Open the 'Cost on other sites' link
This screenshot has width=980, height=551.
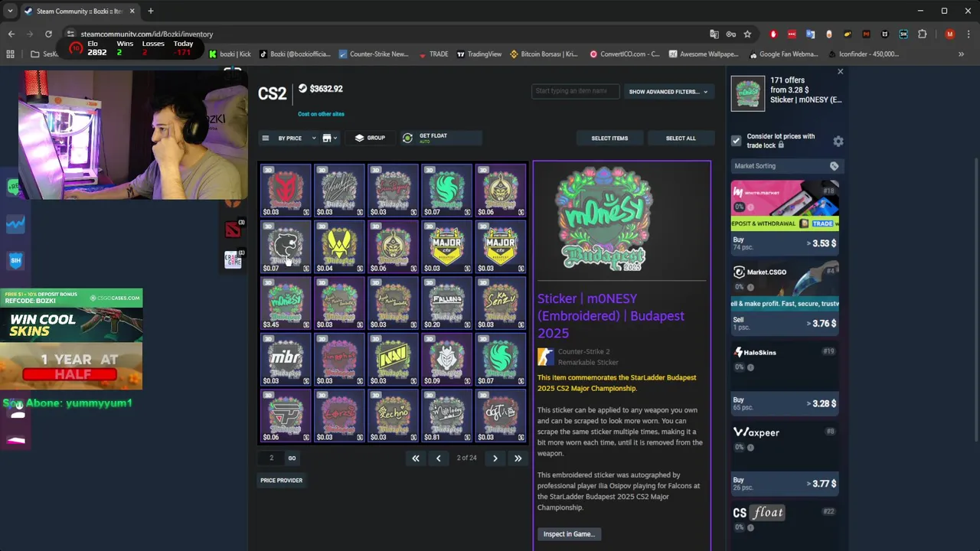click(321, 114)
